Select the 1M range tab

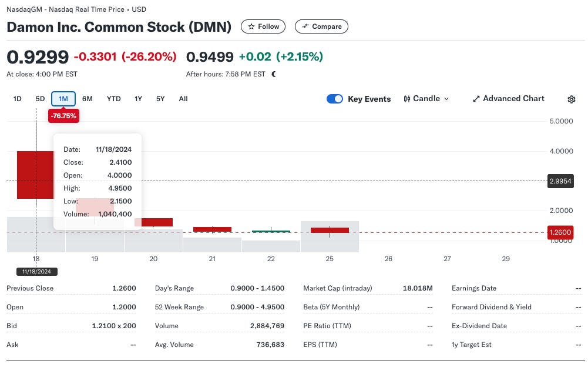[x=63, y=99]
